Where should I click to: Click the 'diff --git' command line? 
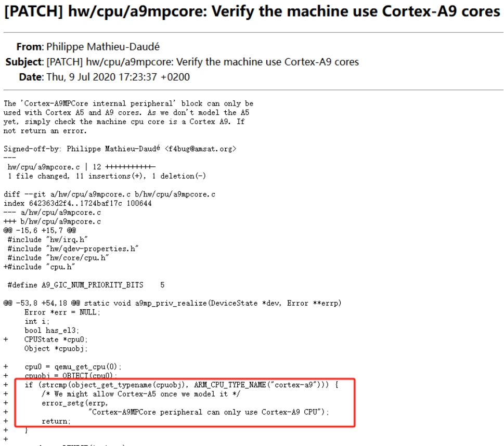(109, 194)
